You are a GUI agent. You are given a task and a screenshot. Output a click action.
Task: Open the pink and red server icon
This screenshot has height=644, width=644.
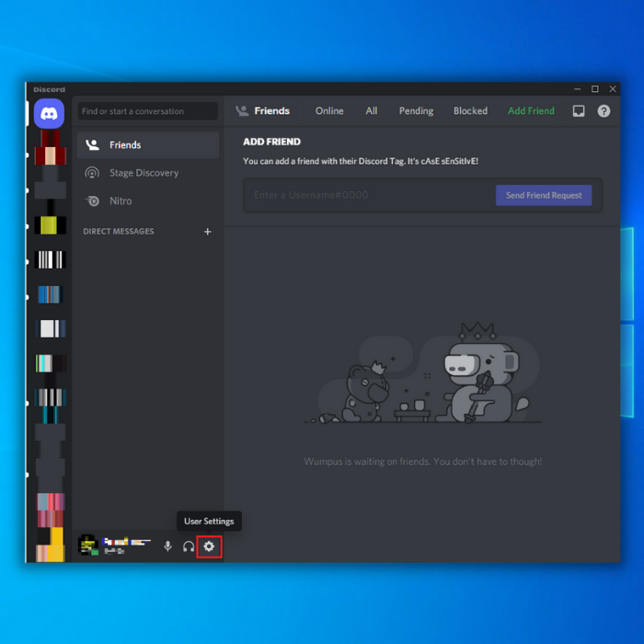[51, 510]
